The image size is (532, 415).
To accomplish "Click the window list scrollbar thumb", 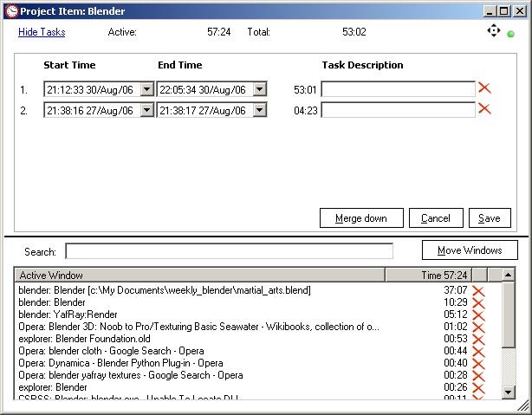I will pos(509,314).
